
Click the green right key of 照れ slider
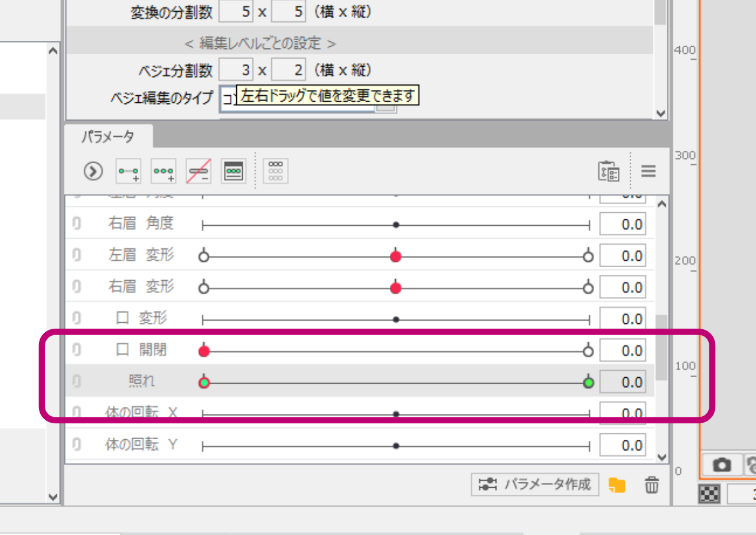(x=588, y=383)
